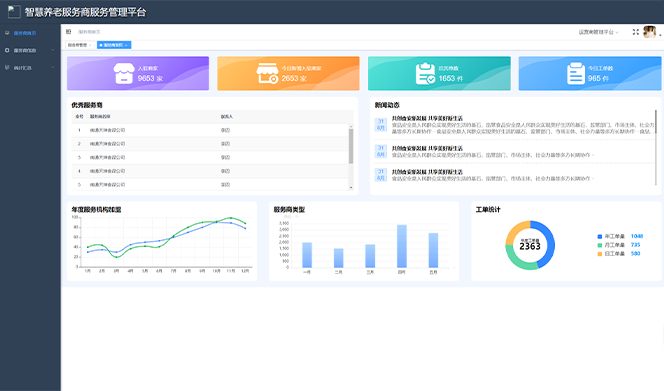The image size is (664, 391).
Task: Open the user avatar menu
Action: click(x=650, y=32)
